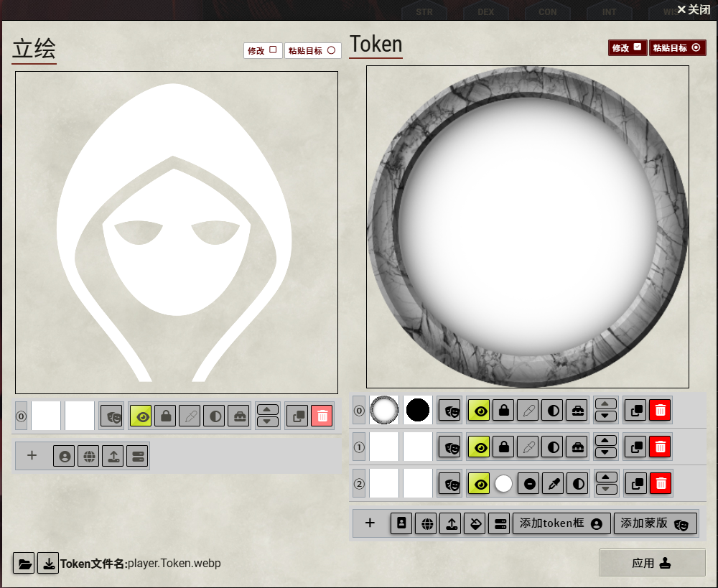Click the eyedropper on Token layer 2
Screen dimensions: 718x588
pos(554,484)
